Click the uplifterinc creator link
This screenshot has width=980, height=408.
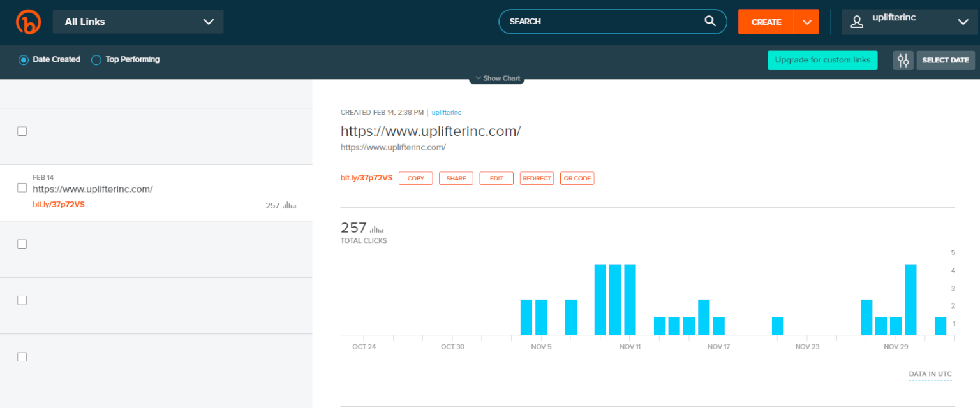tap(446, 112)
